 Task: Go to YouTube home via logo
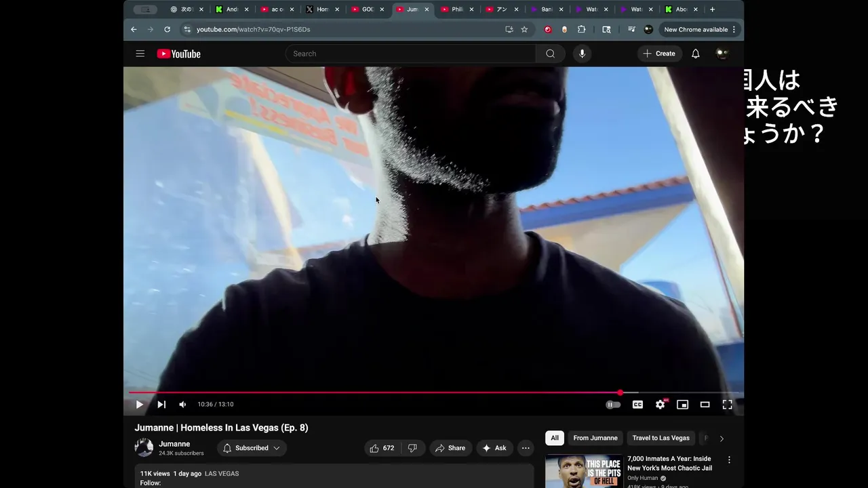point(179,54)
